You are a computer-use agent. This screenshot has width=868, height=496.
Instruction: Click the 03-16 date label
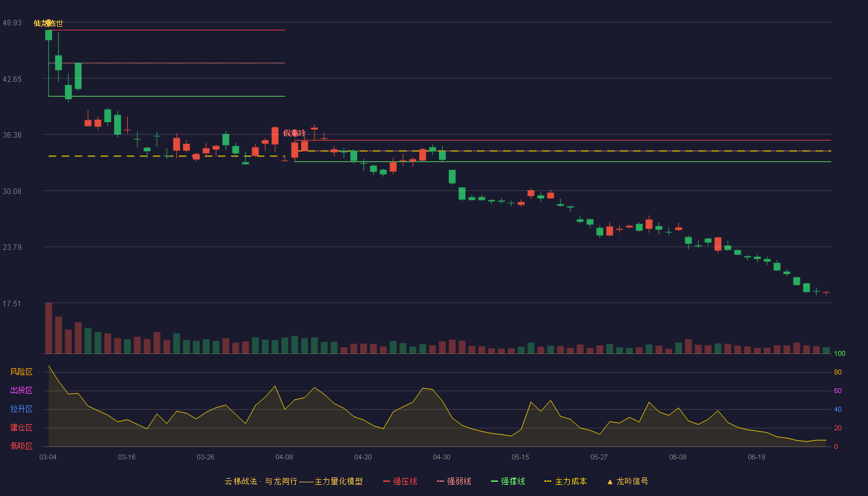pyautogui.click(x=126, y=457)
